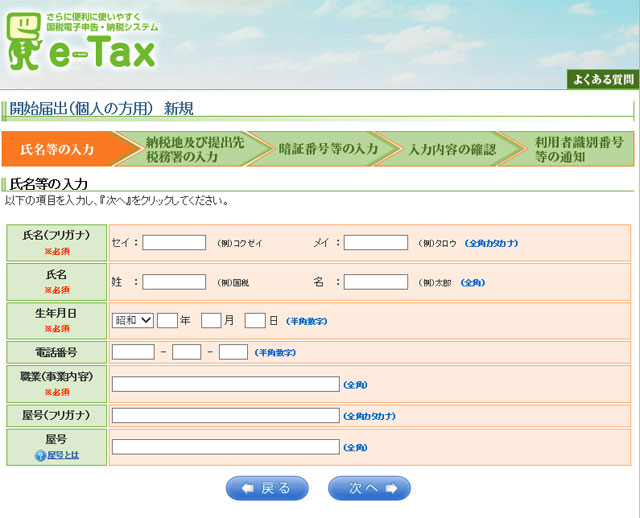The height and width of the screenshot is (518, 640).
Task: Focus the セイ furigana input field
Action: point(174,242)
